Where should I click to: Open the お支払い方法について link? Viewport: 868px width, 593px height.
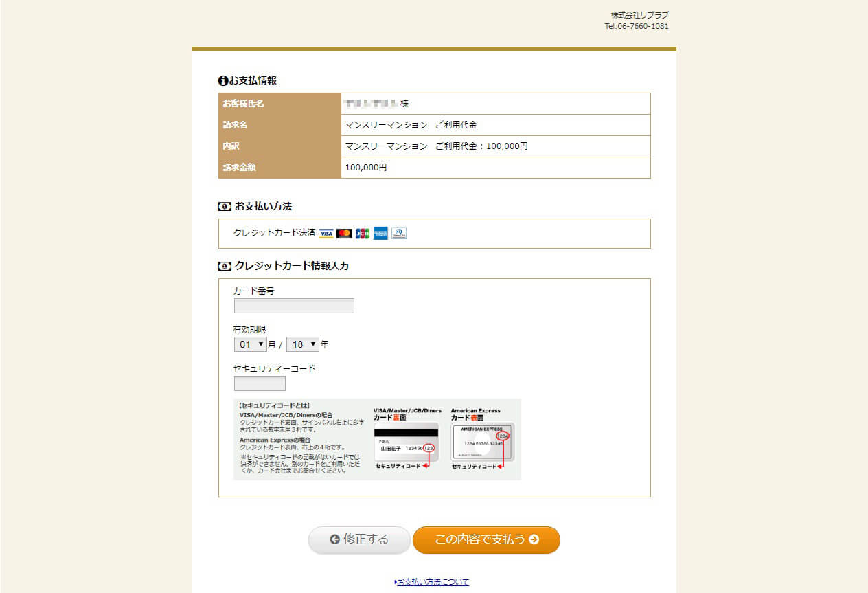tap(433, 582)
